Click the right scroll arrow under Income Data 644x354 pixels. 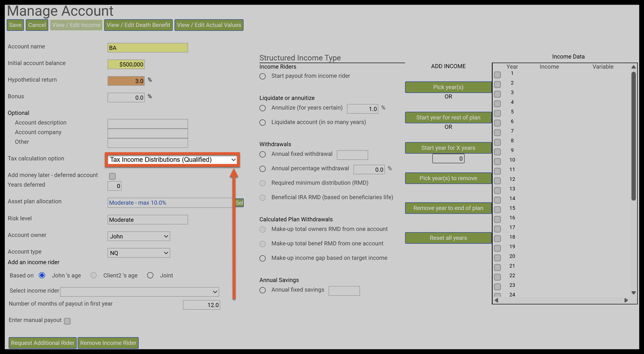tap(626, 300)
